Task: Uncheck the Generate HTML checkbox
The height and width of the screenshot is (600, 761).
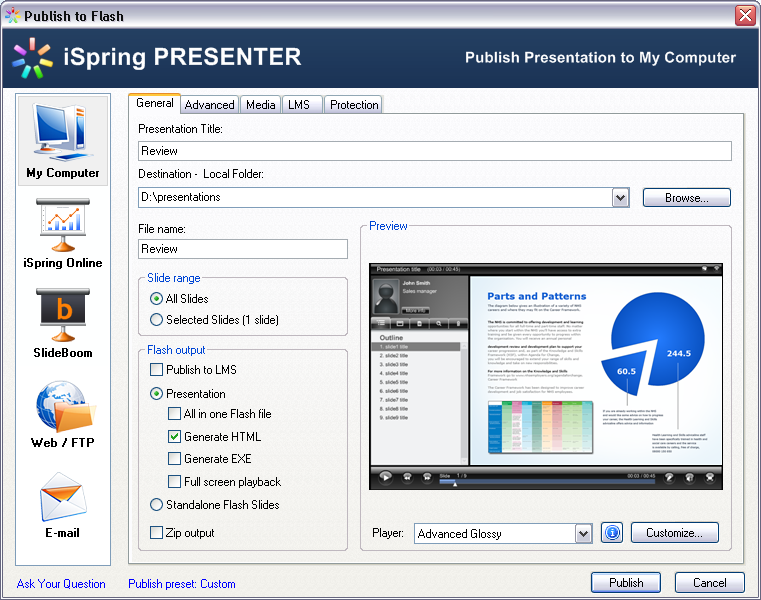Action: click(174, 436)
